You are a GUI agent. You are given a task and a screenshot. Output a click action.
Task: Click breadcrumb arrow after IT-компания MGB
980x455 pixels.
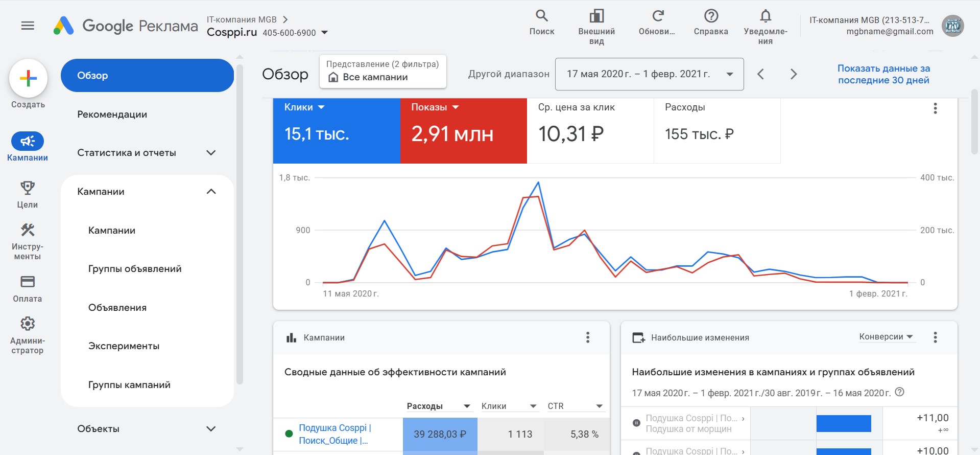click(285, 19)
